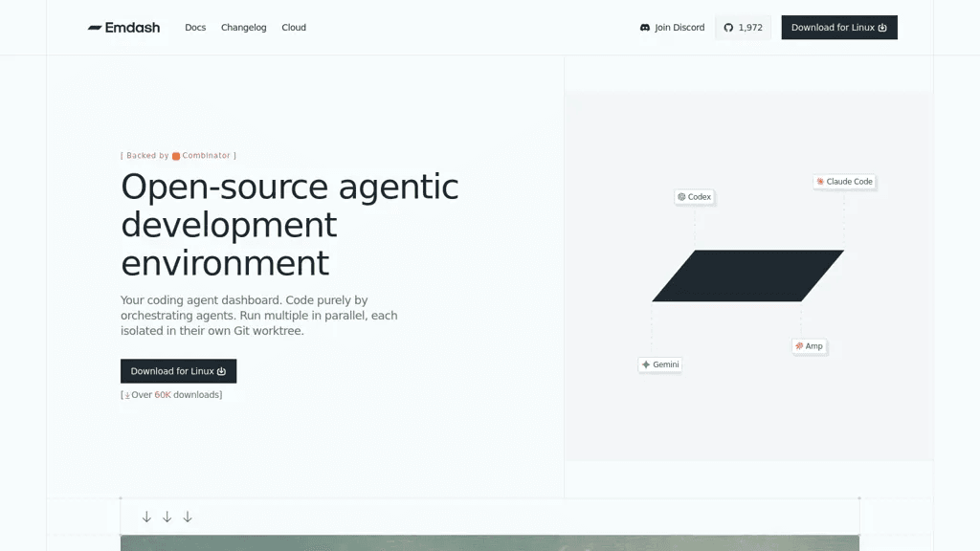This screenshot has height=551, width=980.
Task: Click the Y Combinator orange logo
Action: pyautogui.click(x=176, y=156)
